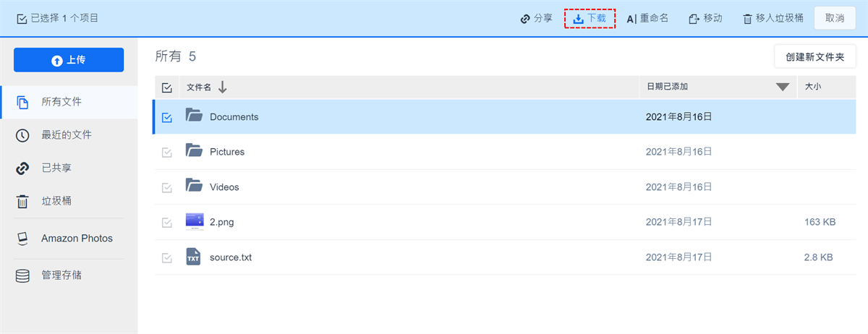This screenshot has width=868, height=334.
Task: Click the rename icon in top toolbar
Action: 631,19
